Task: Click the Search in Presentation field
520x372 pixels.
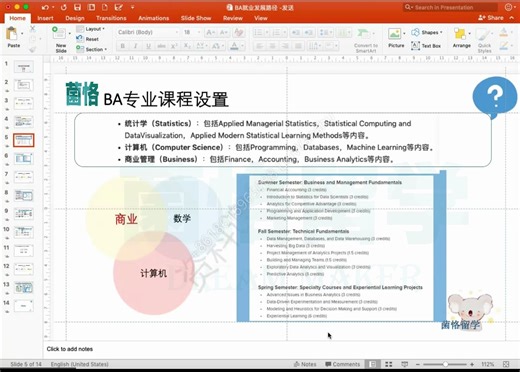Action: (450, 7)
